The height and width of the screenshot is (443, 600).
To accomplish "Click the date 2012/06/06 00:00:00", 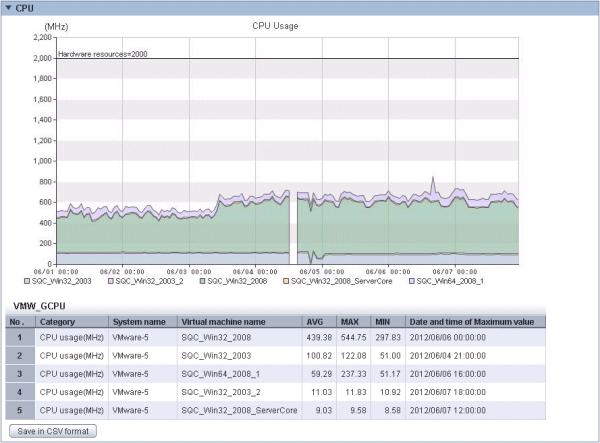I will pos(448,337).
